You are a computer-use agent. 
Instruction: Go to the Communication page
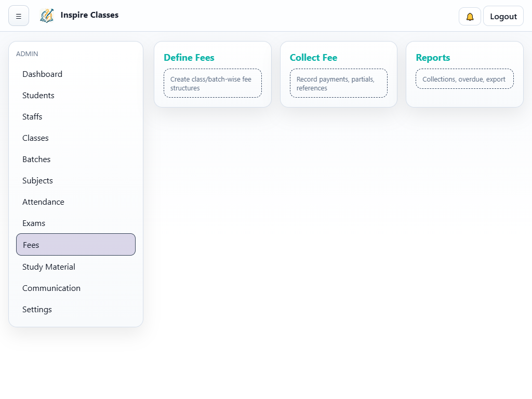coord(51,288)
